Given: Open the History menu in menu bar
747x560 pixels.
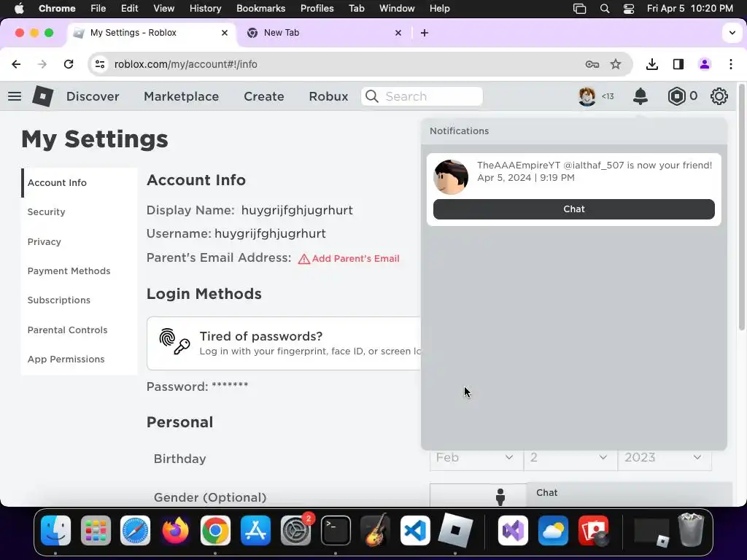Looking at the screenshot, I should pos(205,8).
